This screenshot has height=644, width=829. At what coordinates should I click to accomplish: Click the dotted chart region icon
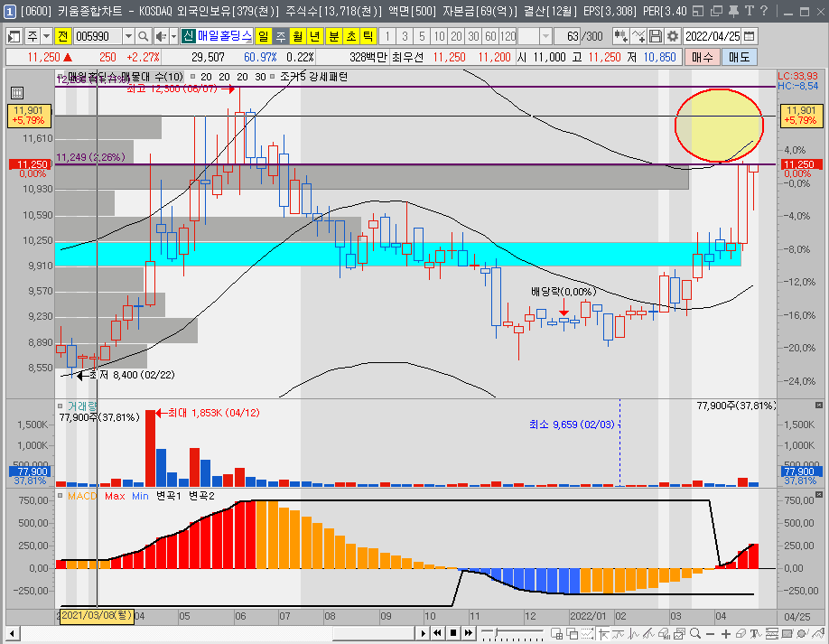pos(587,633)
